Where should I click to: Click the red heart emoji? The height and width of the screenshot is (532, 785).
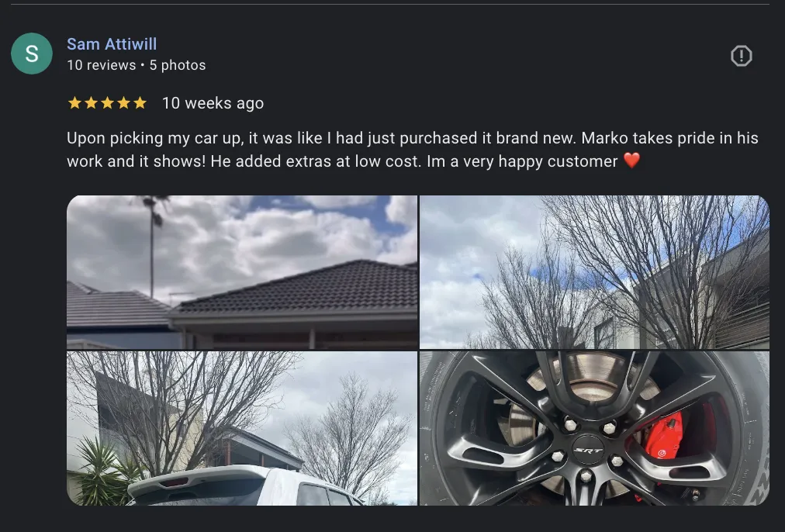point(632,161)
